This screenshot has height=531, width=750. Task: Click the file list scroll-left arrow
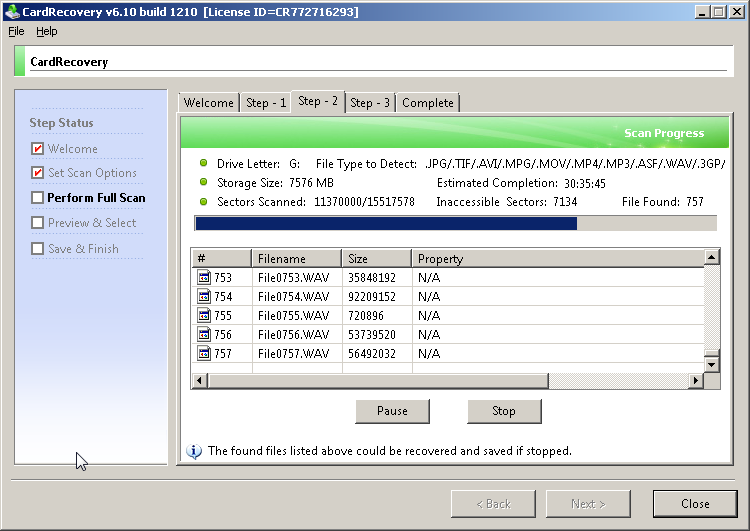(x=199, y=381)
